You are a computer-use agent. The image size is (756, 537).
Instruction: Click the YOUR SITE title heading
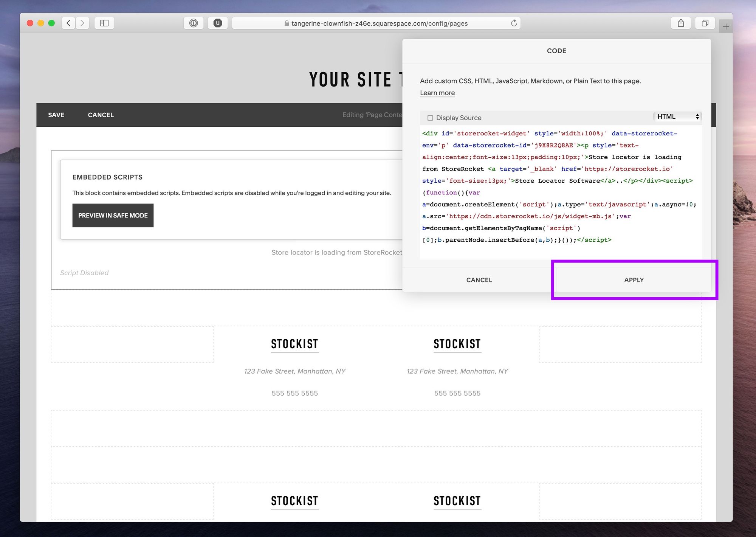tap(355, 80)
